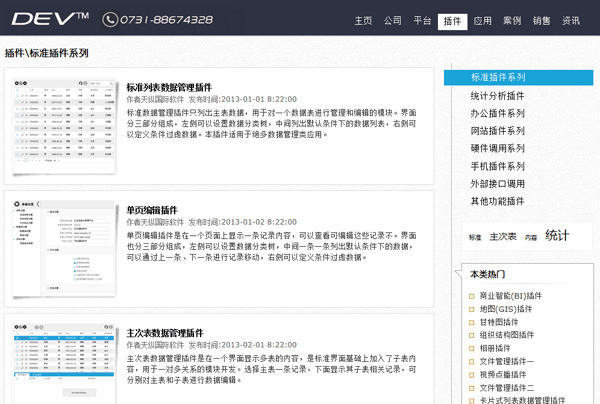Select 网站插件系列 category
The height and width of the screenshot is (404, 600).
(497, 131)
